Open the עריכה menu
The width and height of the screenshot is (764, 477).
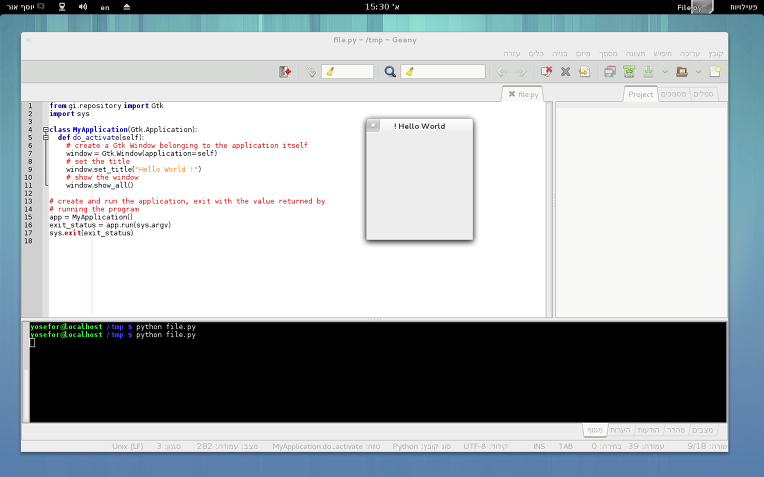[x=689, y=54]
